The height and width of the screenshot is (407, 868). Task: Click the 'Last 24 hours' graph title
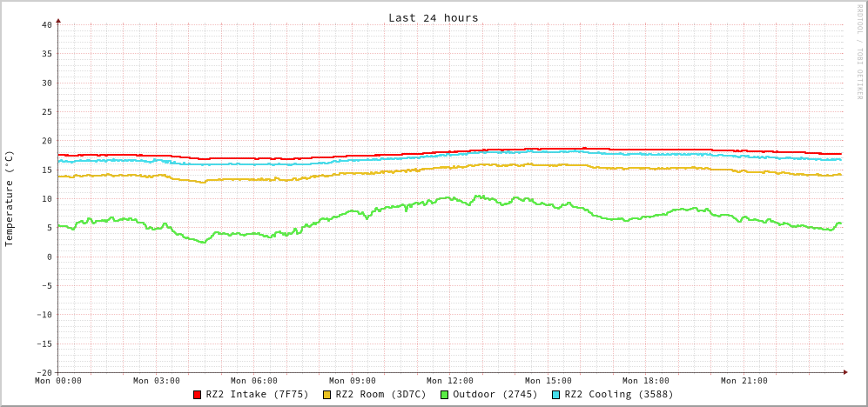tap(433, 17)
